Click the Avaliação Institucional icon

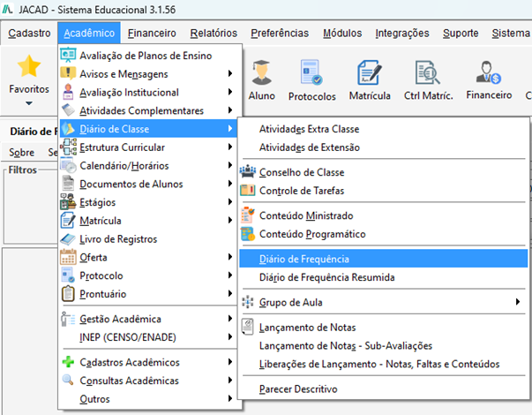[68, 92]
